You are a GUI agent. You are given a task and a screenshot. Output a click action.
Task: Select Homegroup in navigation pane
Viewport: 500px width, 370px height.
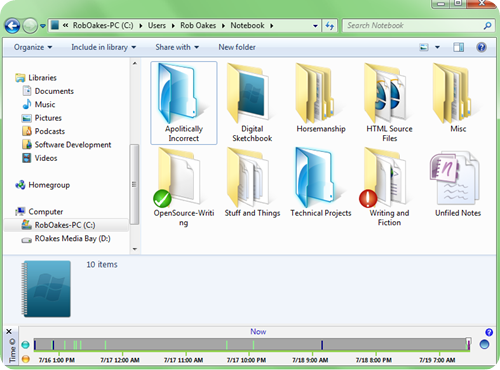(x=43, y=185)
